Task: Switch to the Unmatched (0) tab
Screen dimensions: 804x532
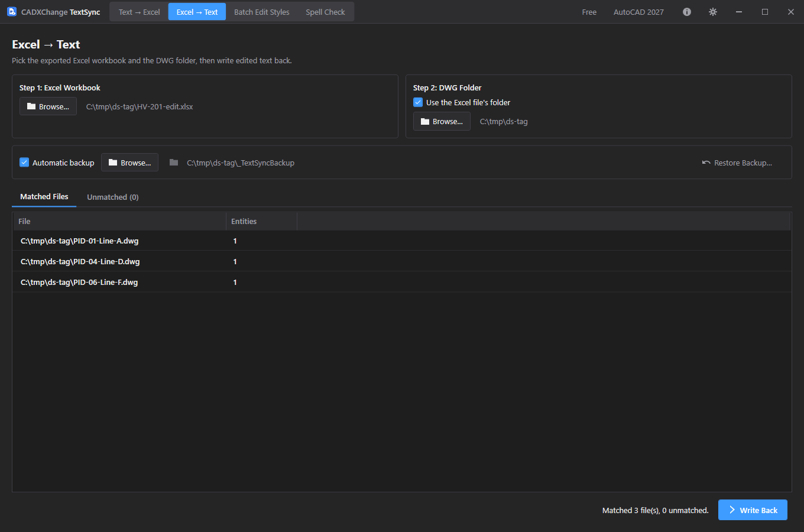Action: [x=113, y=197]
